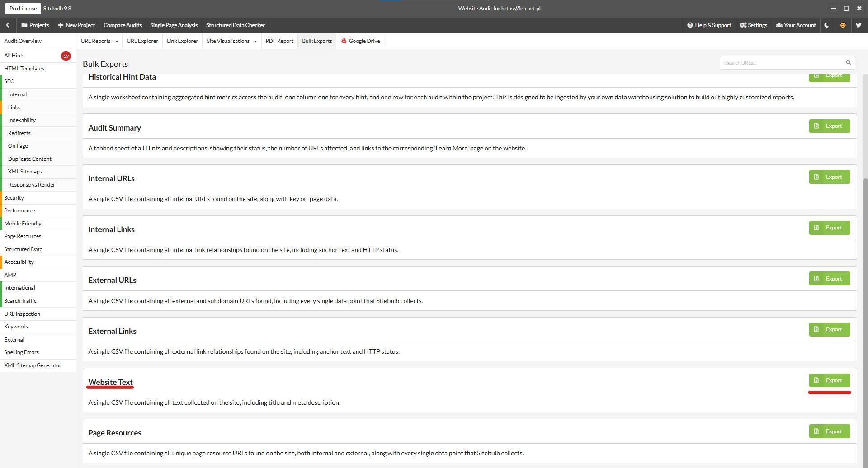Click the red 69 hints badge

click(66, 56)
